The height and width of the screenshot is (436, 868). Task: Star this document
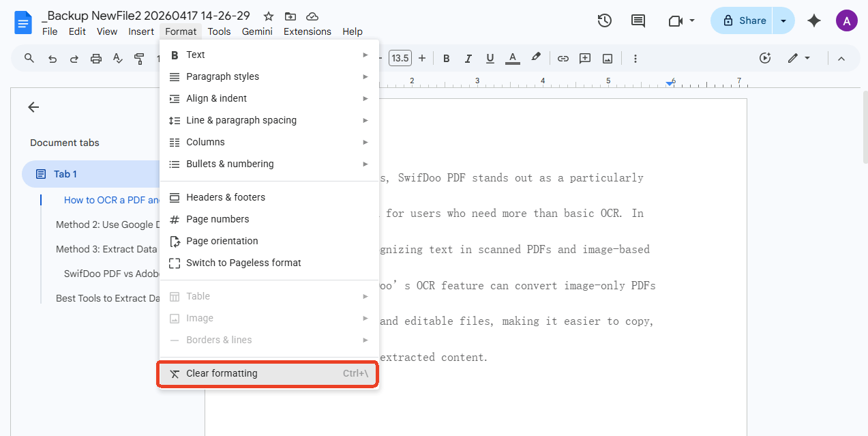pyautogui.click(x=269, y=16)
